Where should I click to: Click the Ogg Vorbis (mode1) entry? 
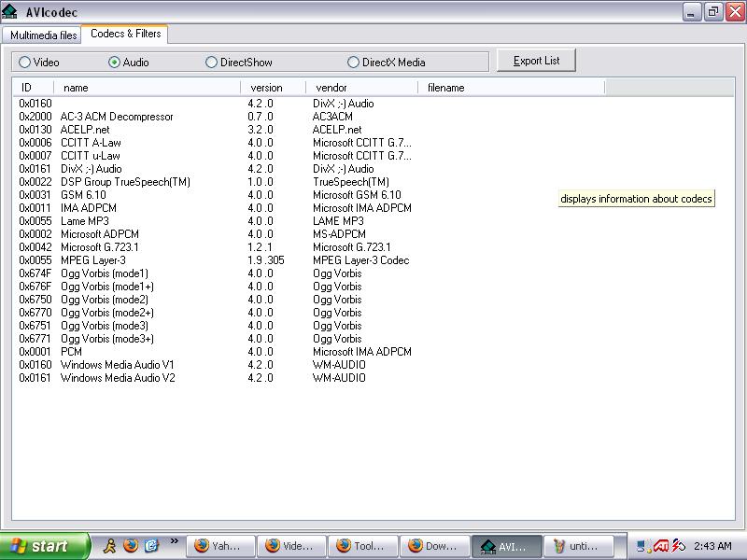coord(105,273)
